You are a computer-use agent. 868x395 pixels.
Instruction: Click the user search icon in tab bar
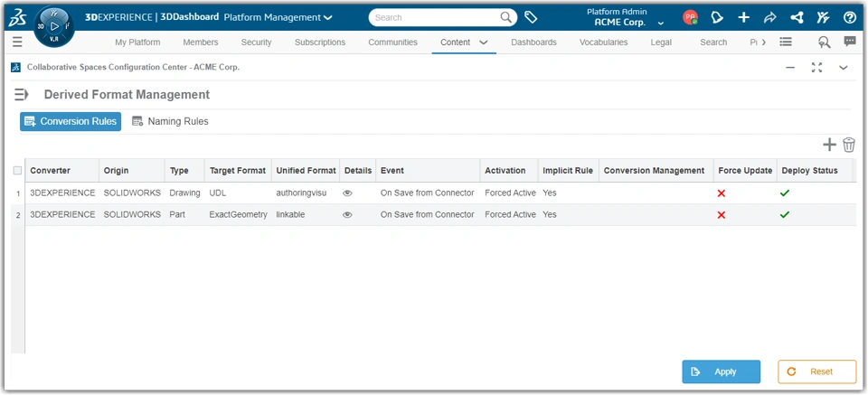(x=825, y=42)
